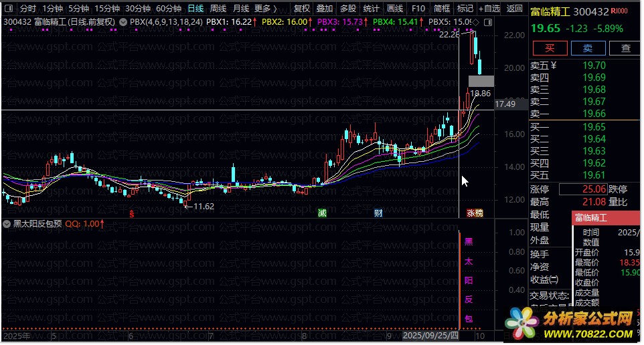The image size is (644, 345).
Task: Click the 买 buy button
Action: click(x=550, y=48)
